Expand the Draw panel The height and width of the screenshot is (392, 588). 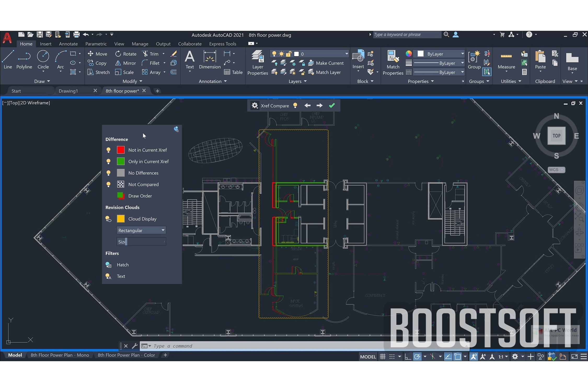tap(42, 81)
